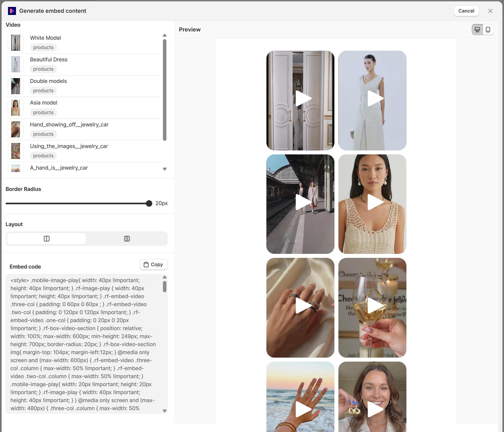Click the Beautiful Dress video title

click(x=49, y=59)
